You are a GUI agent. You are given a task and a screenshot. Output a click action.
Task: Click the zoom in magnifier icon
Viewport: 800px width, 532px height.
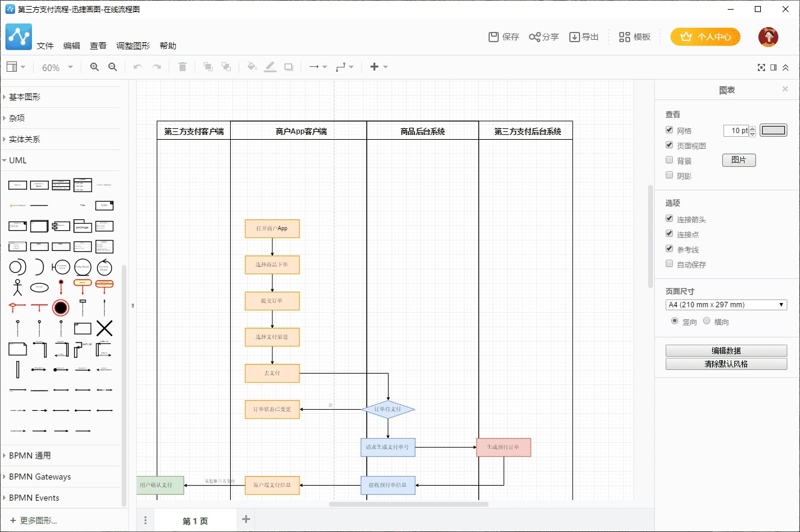click(94, 67)
